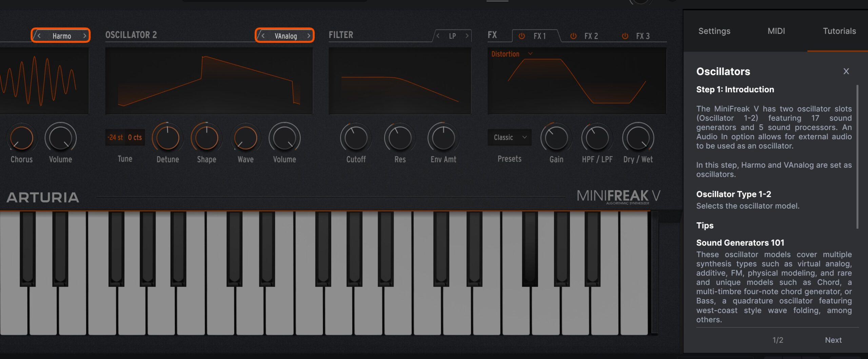
Task: Toggle FX 2 power button
Action: click(x=573, y=36)
